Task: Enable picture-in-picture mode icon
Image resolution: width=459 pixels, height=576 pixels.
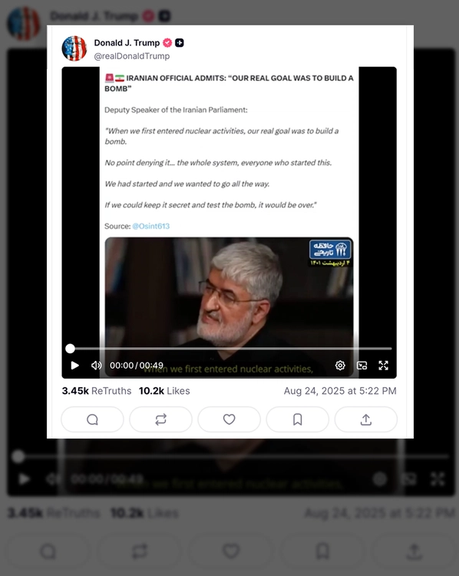Action: pos(362,366)
